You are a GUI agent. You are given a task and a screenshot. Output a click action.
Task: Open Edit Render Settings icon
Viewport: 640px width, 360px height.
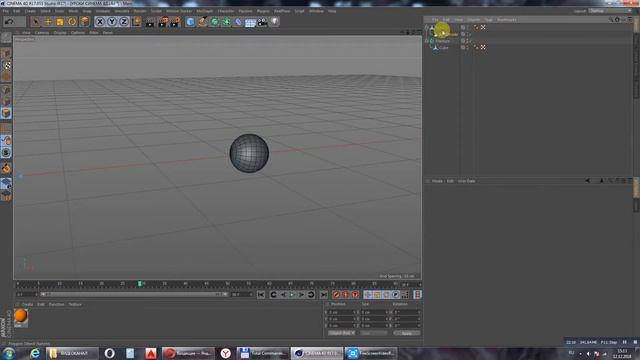pos(176,22)
